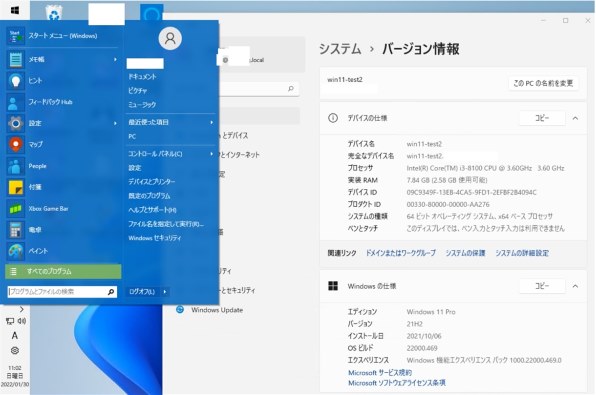Focus the Settings window search box
596x395 pixels.
(x=259, y=89)
